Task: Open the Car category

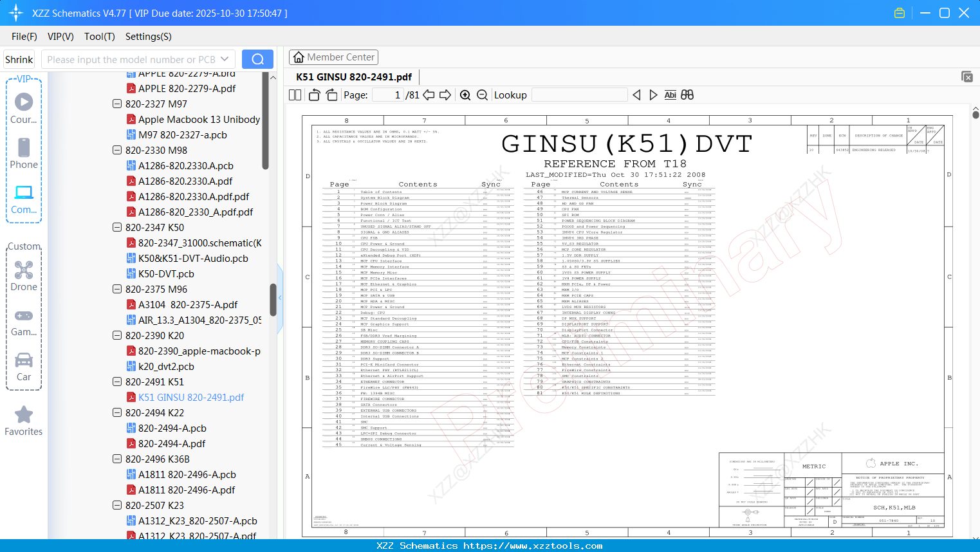Action: tap(24, 366)
